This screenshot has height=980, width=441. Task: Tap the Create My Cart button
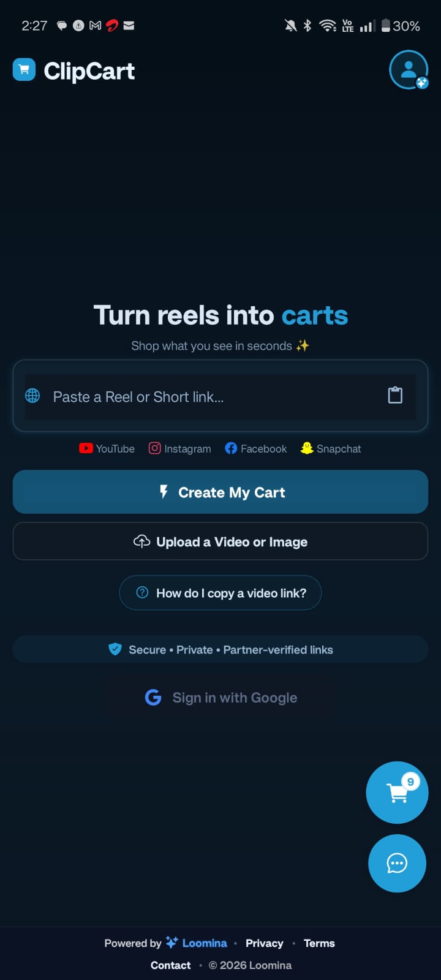(221, 492)
